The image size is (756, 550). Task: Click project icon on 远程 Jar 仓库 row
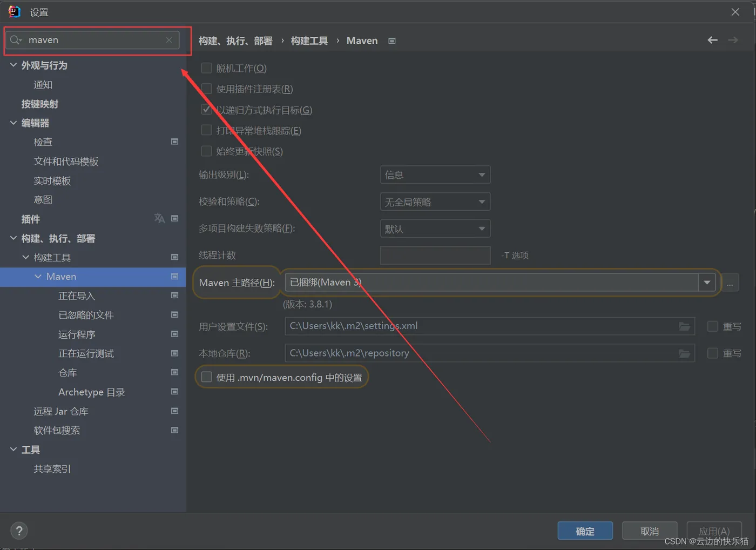(x=174, y=411)
